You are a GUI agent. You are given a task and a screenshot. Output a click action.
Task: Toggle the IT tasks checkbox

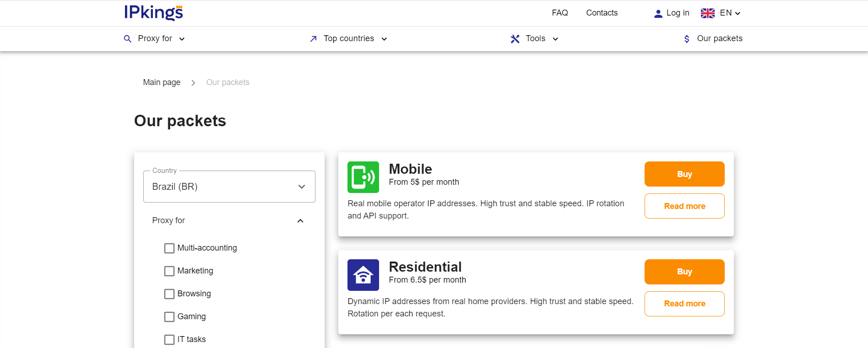coord(169,339)
